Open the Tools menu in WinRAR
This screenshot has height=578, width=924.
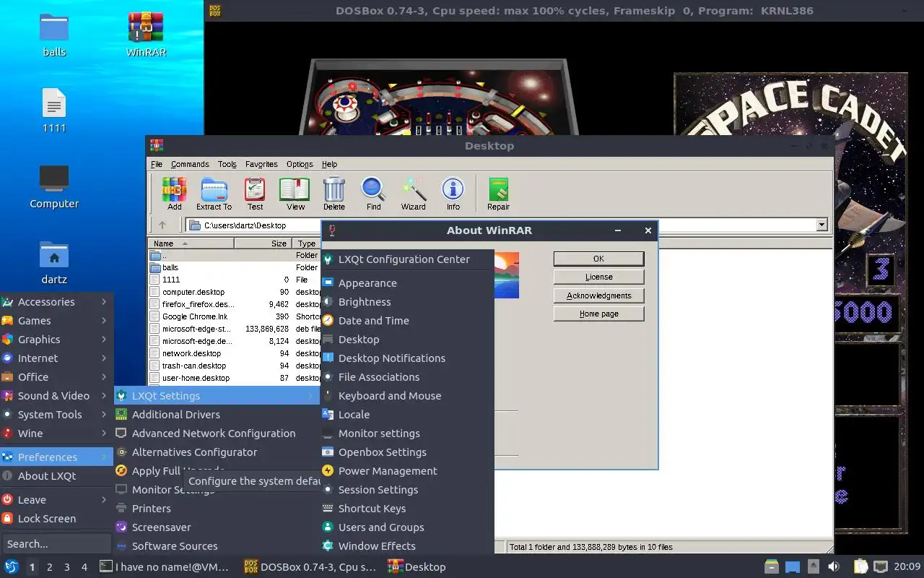[x=227, y=164]
